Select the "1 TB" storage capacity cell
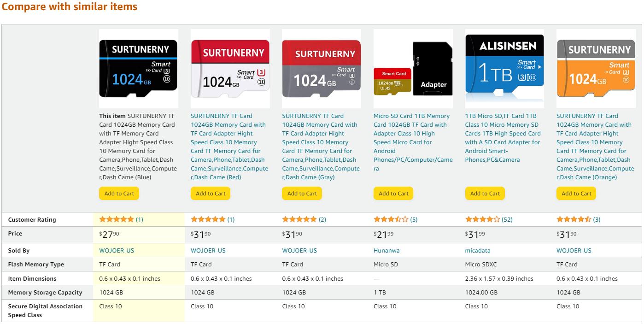 tap(380, 293)
